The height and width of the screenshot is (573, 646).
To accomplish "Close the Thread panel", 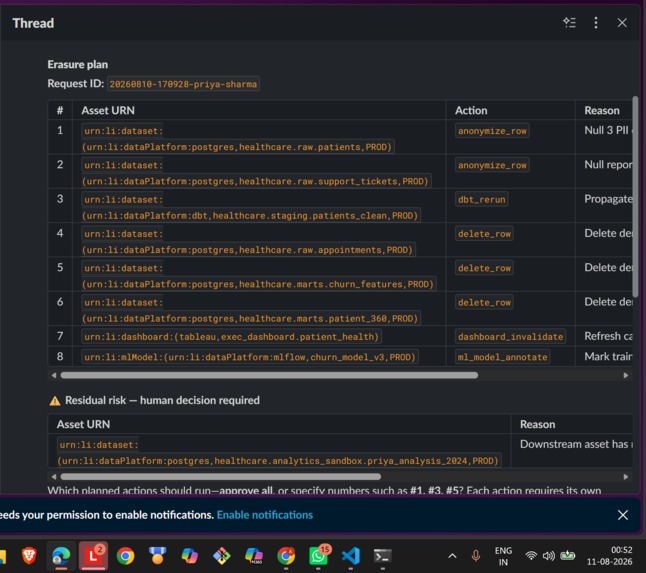I will 622,23.
